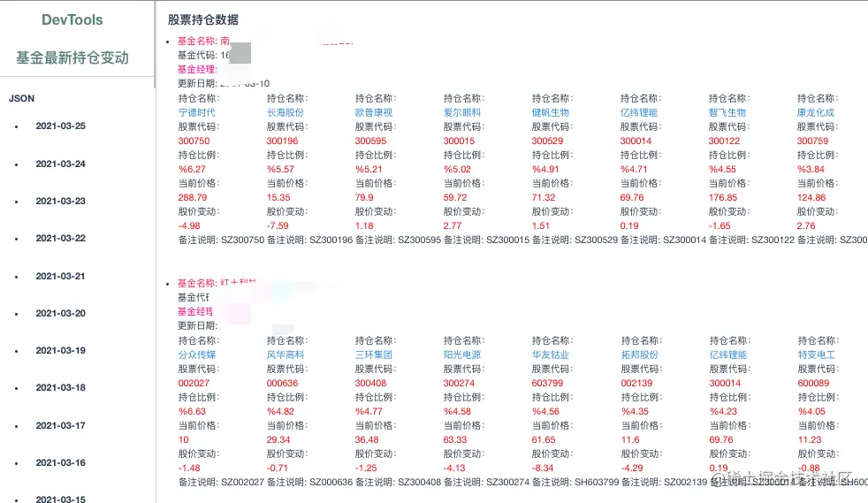
Task: Select date 2021-03-22 in sidebar
Action: click(61, 239)
